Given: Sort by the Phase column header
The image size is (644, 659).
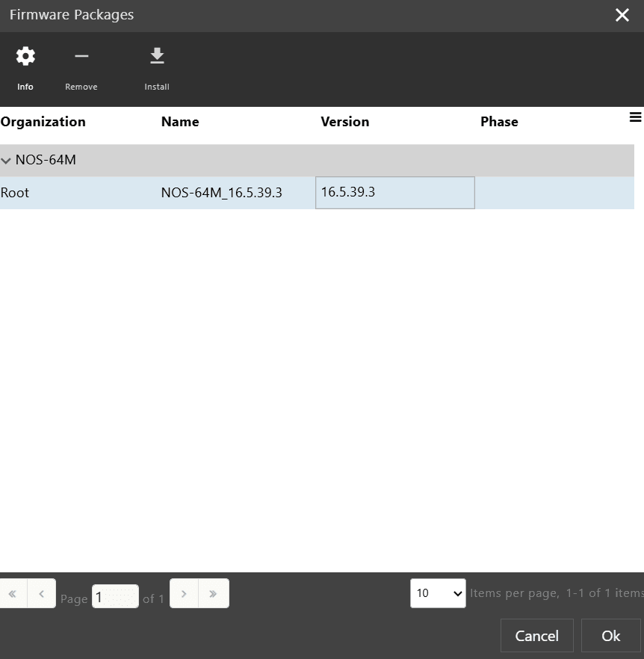Looking at the screenshot, I should pyautogui.click(x=499, y=122).
